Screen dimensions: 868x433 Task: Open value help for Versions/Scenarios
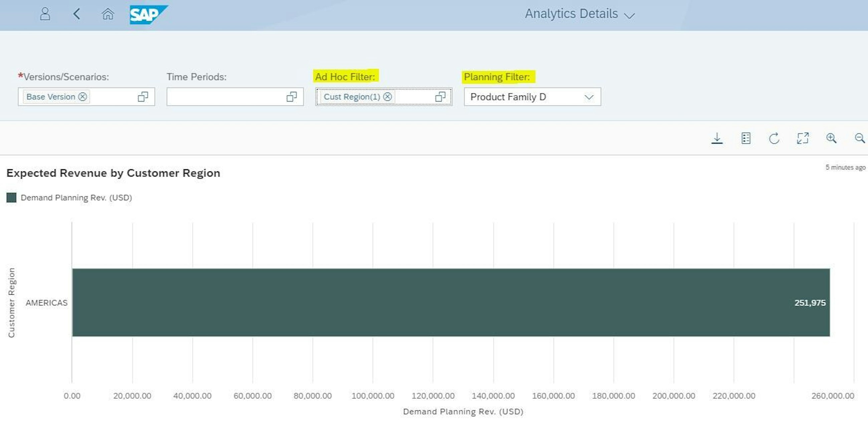click(142, 97)
